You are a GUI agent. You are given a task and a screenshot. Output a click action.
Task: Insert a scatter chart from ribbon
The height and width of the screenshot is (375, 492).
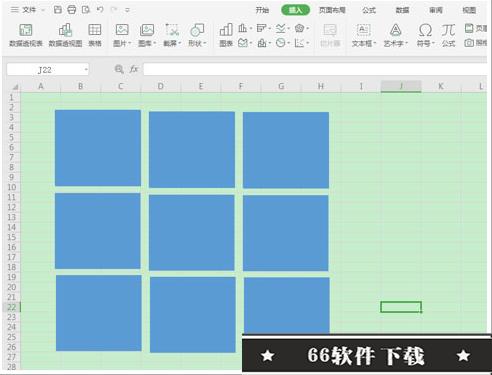tap(301, 43)
